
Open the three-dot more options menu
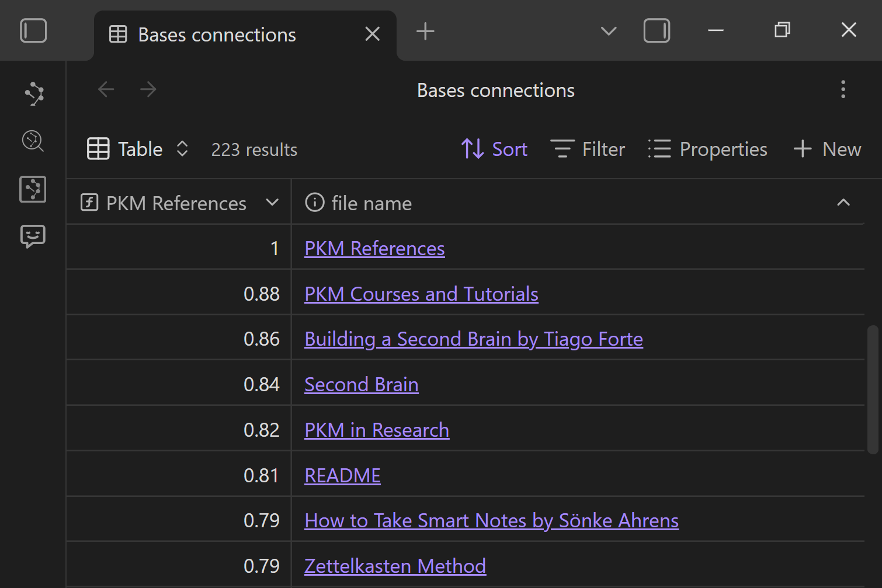843,90
